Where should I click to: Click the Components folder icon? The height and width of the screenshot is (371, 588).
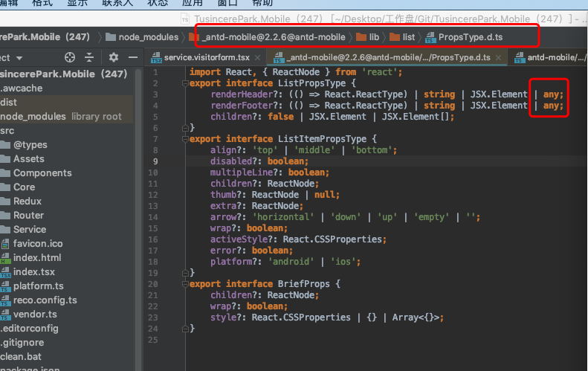5,173
